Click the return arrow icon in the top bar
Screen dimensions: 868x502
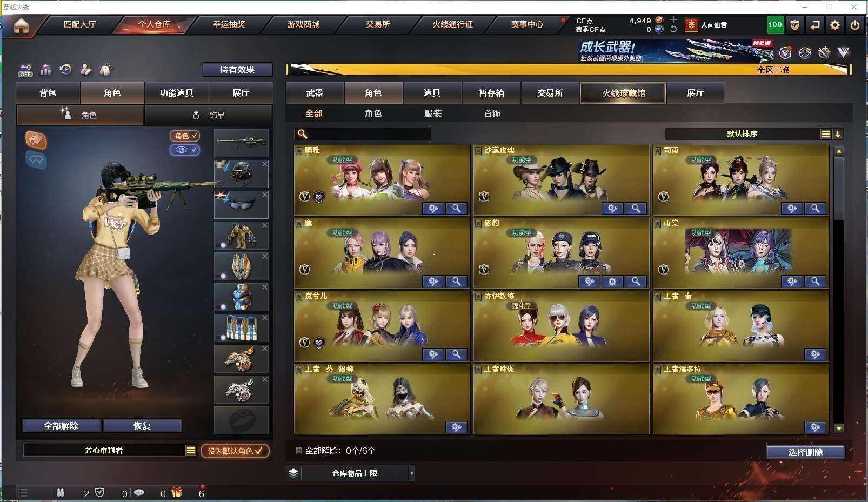[x=815, y=25]
